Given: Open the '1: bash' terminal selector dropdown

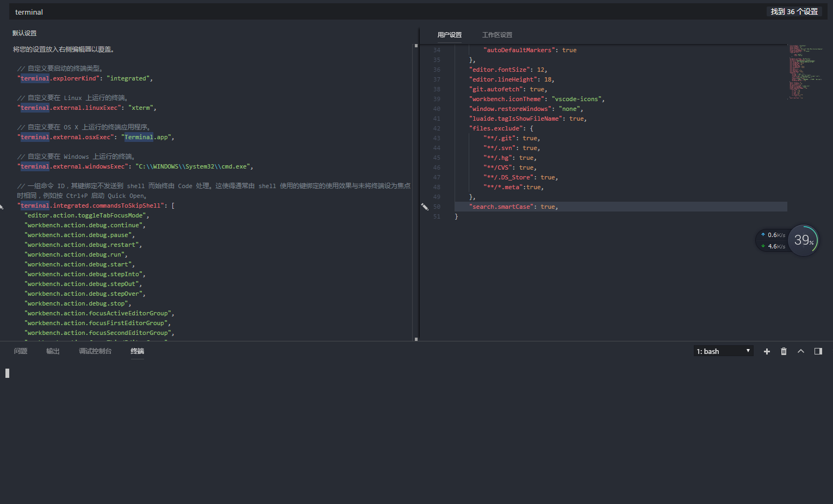Looking at the screenshot, I should pos(723,351).
